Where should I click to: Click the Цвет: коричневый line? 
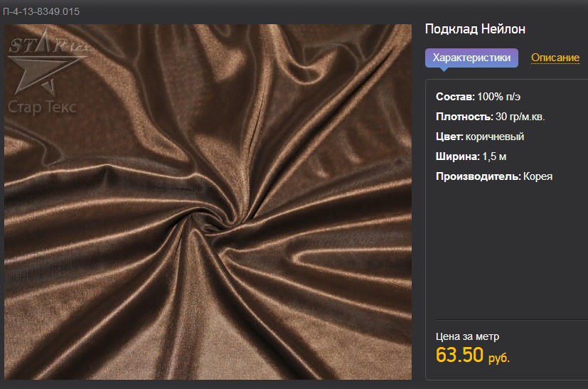[480, 137]
